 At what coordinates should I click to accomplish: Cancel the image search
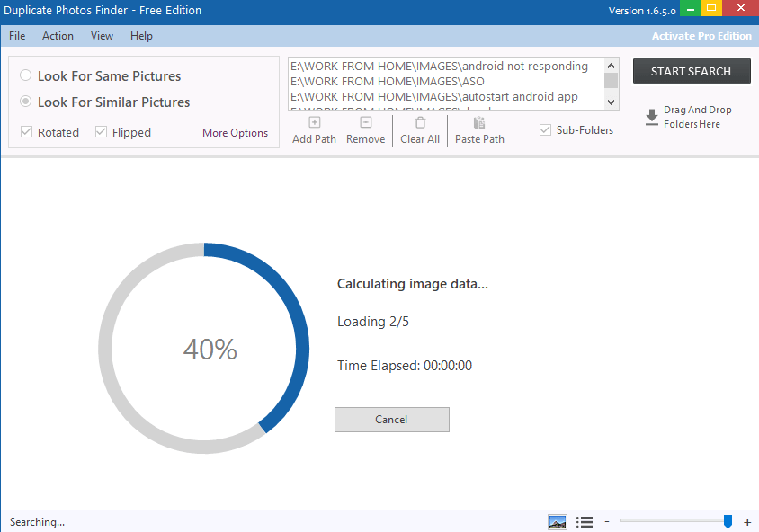[392, 420]
